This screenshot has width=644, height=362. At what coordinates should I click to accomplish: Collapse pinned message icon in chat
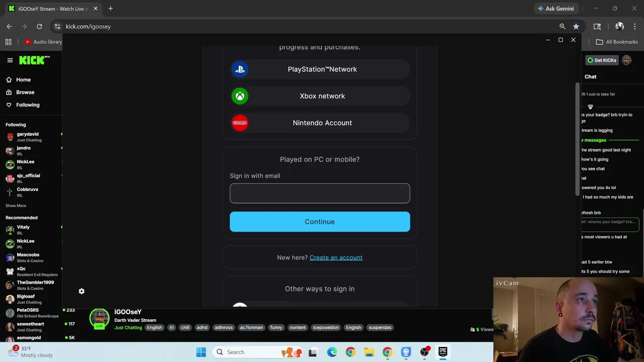coord(590,107)
